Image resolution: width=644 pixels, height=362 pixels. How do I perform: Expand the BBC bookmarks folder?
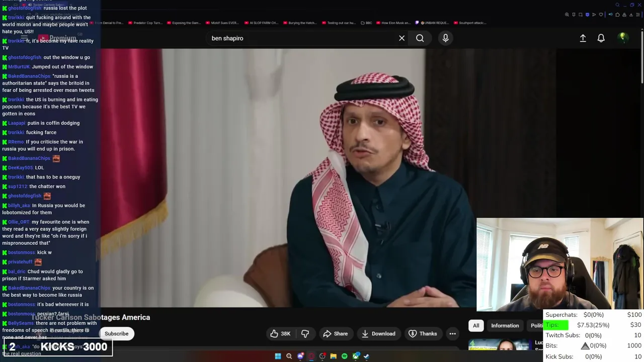[x=366, y=23]
